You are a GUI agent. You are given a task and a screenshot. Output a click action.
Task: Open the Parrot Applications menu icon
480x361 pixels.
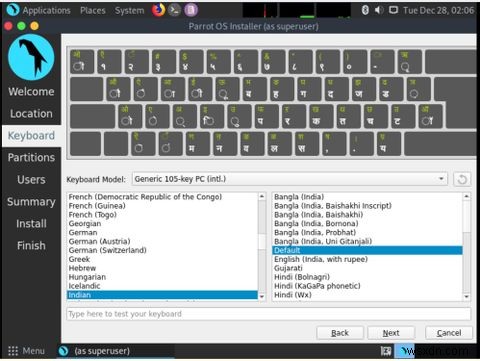pos(13,10)
